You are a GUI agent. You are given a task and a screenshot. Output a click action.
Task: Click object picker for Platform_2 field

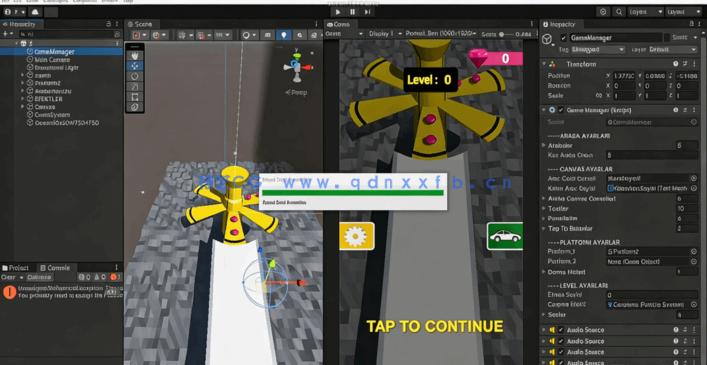click(693, 261)
